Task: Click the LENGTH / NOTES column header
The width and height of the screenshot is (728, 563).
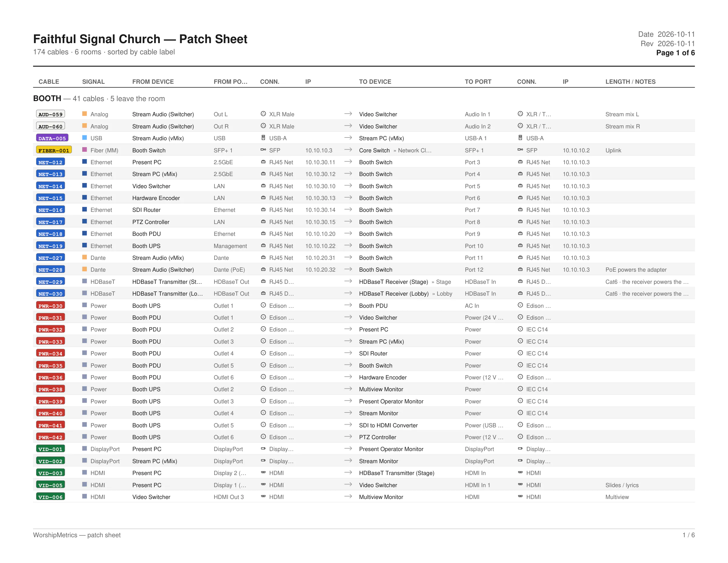Action: [630, 82]
